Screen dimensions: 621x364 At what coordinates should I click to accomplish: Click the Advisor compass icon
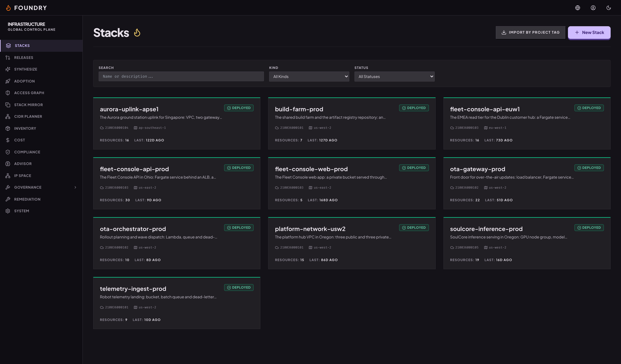(8, 164)
